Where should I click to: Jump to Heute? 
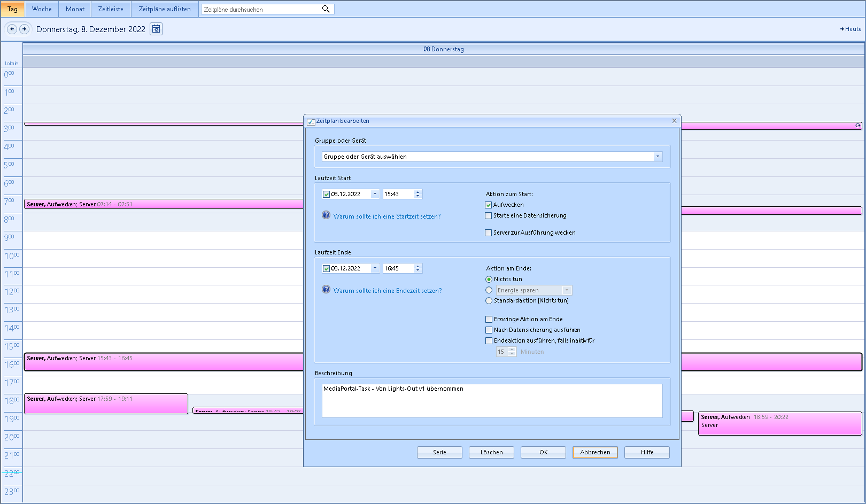850,29
